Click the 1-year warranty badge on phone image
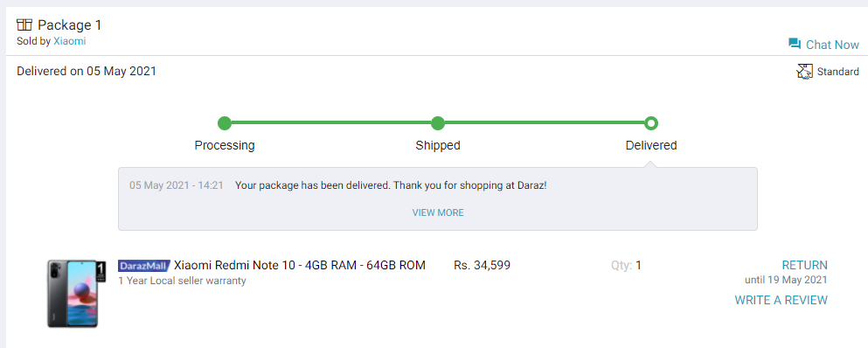Screen dimensions: 868x348 click(101, 270)
